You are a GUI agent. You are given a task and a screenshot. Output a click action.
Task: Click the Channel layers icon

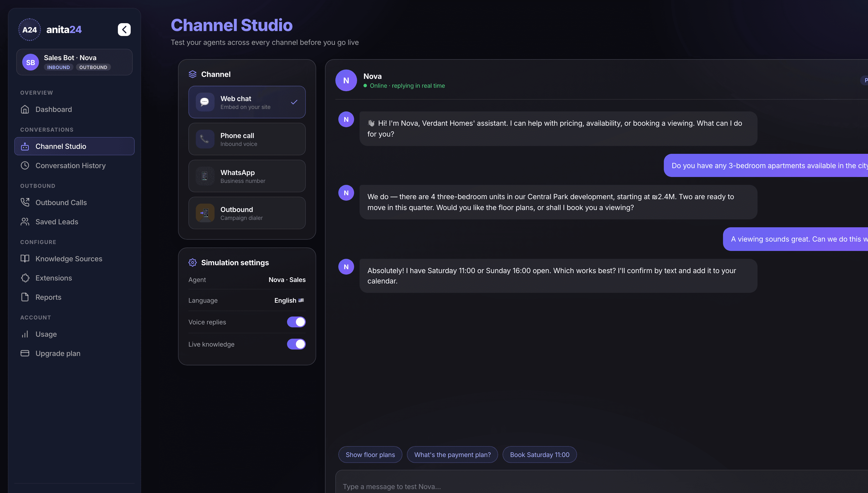click(192, 74)
